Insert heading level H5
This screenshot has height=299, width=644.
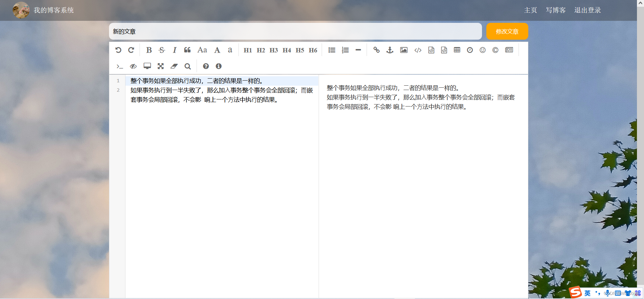(x=300, y=50)
